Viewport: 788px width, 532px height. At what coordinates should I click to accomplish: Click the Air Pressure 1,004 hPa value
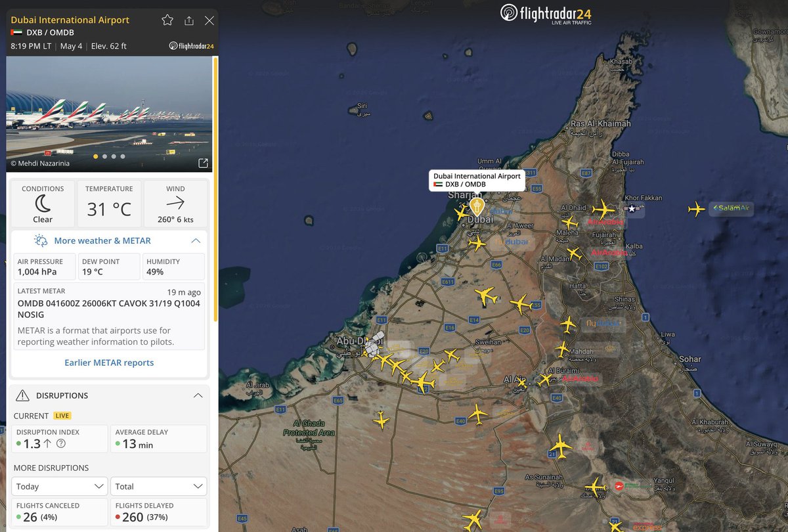(x=37, y=272)
